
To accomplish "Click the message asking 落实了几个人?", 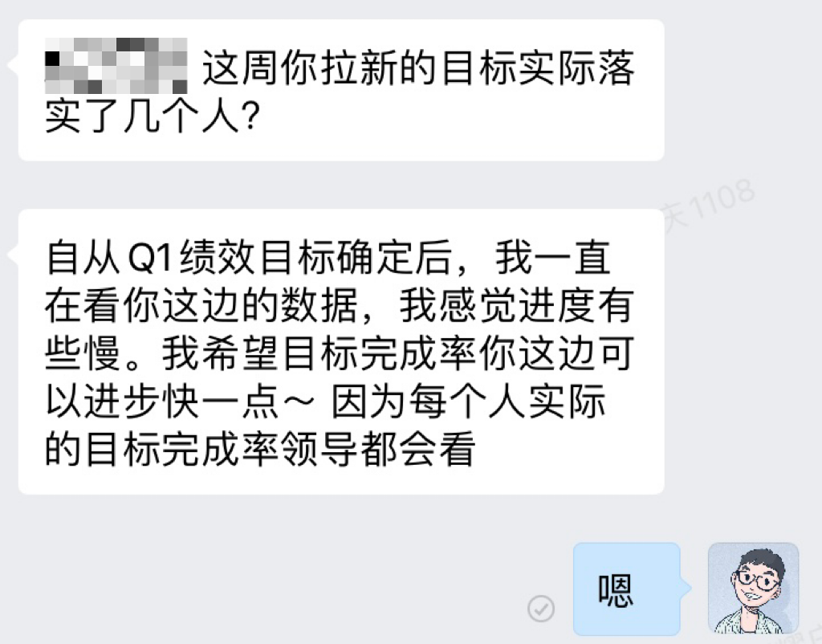I will [341, 90].
